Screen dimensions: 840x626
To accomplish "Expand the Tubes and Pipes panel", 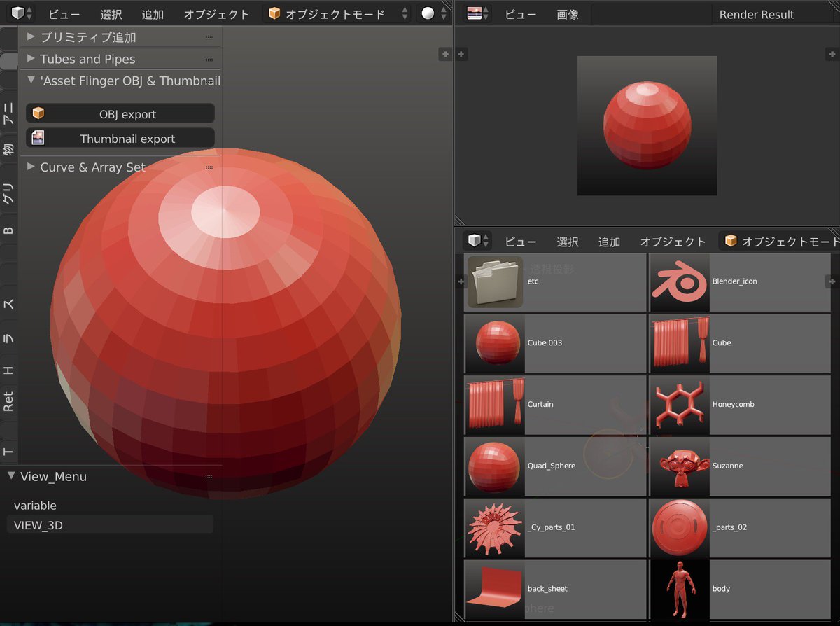I will (x=31, y=59).
